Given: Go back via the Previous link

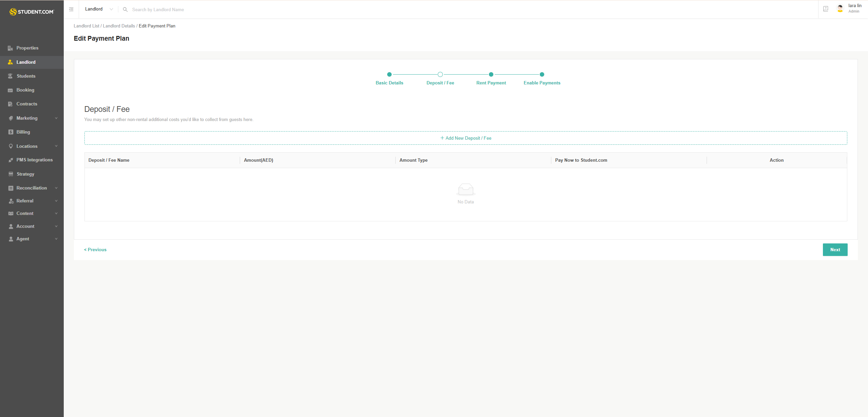Looking at the screenshot, I should click(x=95, y=250).
